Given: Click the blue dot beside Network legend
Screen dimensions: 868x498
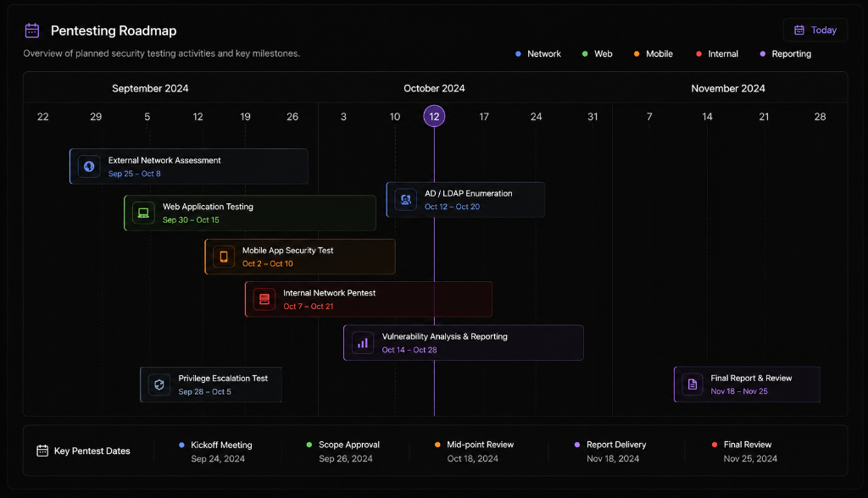Looking at the screenshot, I should tap(518, 53).
